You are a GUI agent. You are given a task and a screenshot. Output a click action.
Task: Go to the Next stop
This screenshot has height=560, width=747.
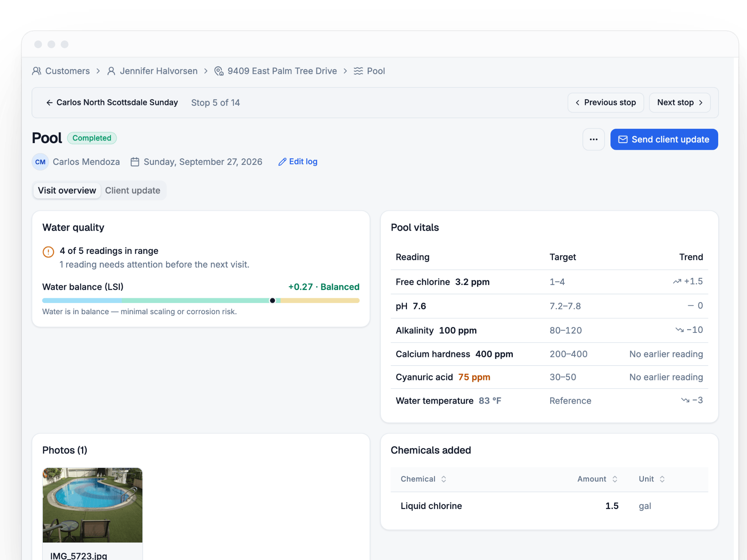pyautogui.click(x=679, y=103)
